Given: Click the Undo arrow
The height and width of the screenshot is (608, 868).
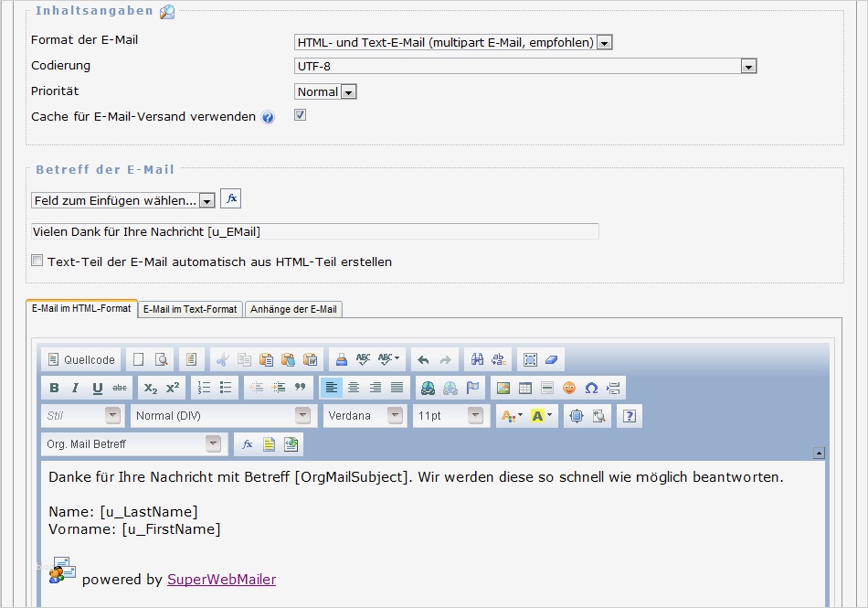Looking at the screenshot, I should [x=423, y=360].
